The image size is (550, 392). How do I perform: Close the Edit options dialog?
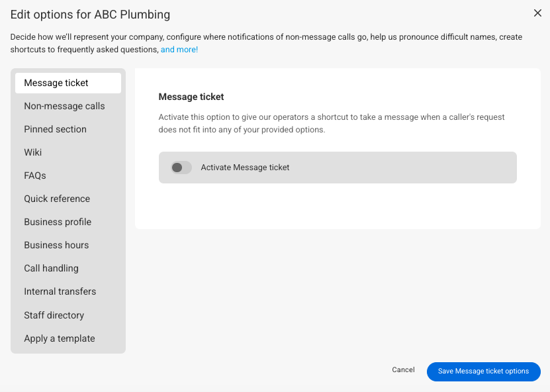[537, 13]
